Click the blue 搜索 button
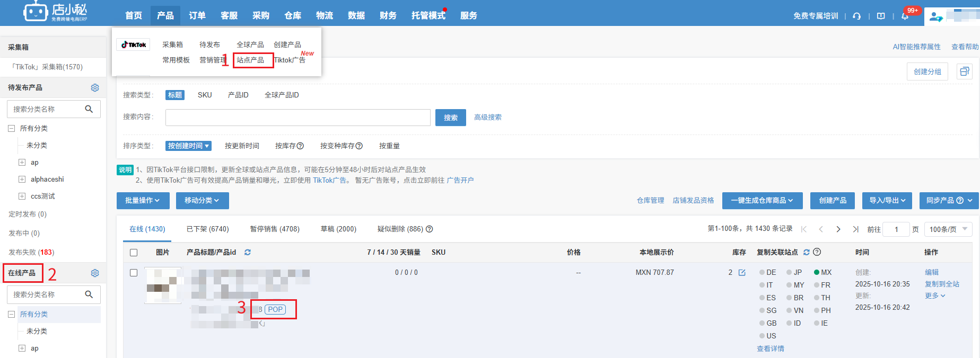The image size is (980, 358). (450, 118)
